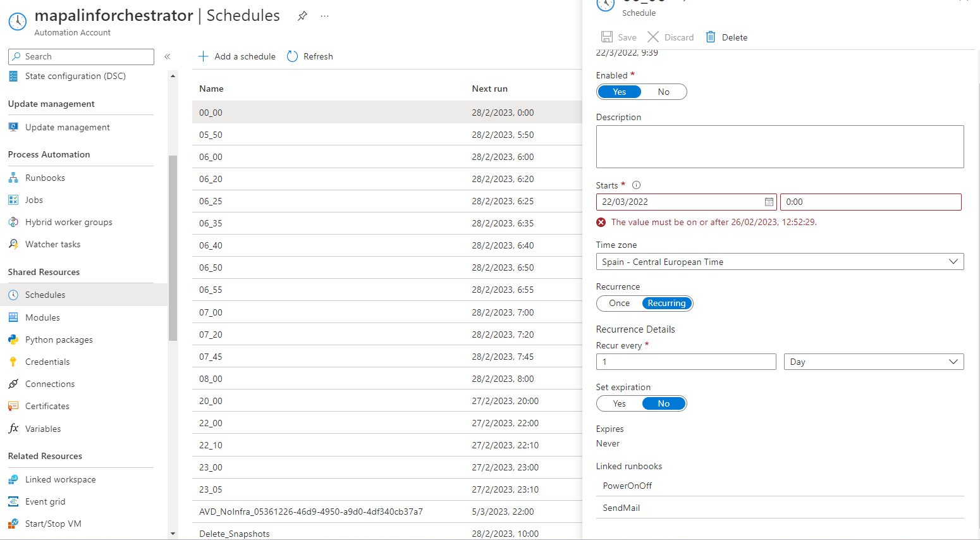Click the pin icon beside Schedules title

pos(302,16)
